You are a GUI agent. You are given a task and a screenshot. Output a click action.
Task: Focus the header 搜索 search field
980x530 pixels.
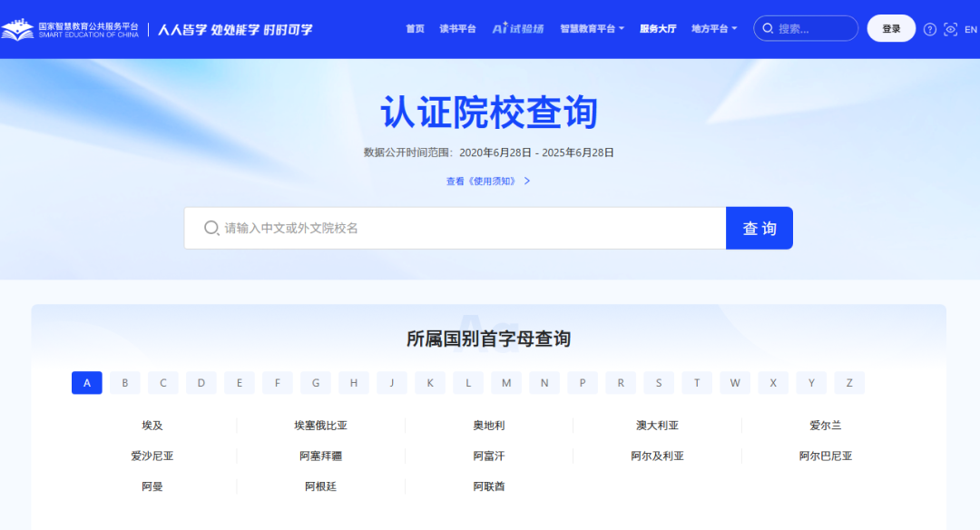806,29
